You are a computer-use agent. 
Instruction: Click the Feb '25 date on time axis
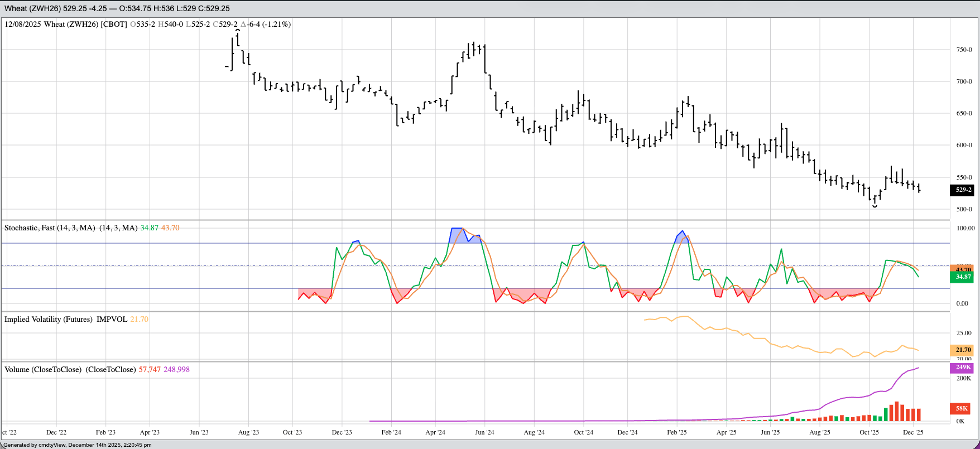(676, 432)
